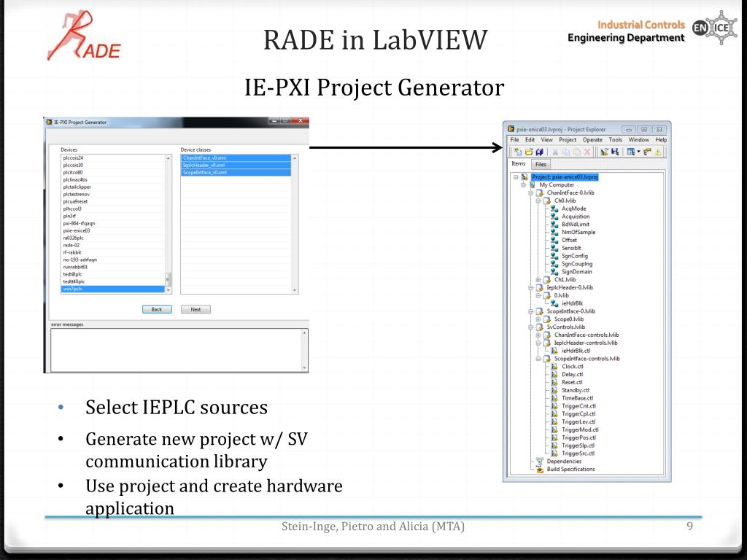Select TriggerSrc.ctl in the project tree
Viewport: 747px width, 560px height.
pyautogui.click(x=578, y=454)
